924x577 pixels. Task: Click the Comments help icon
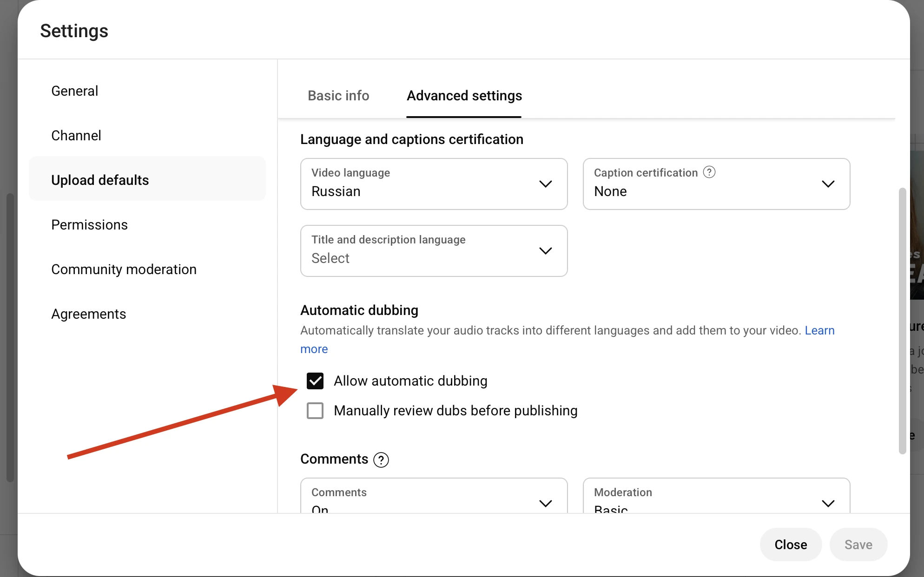[381, 459]
